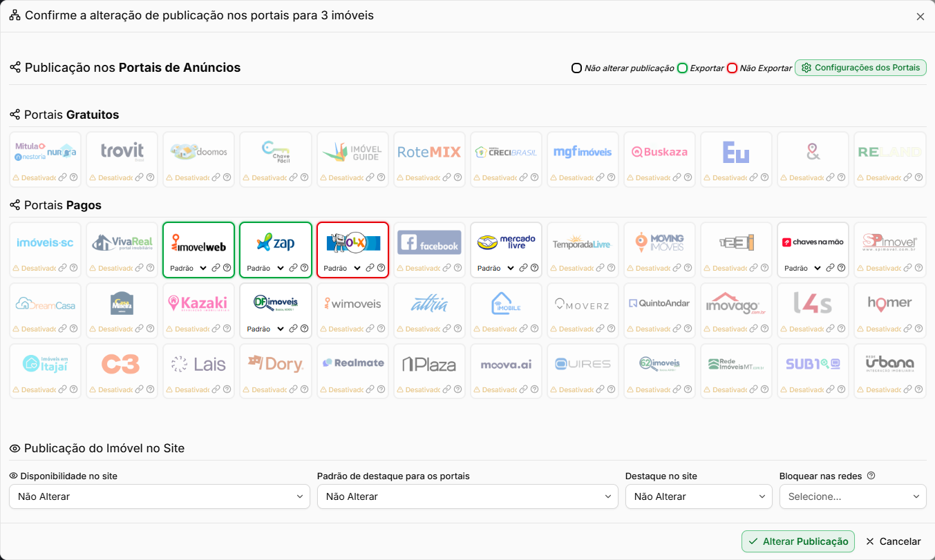This screenshot has height=560, width=935.
Task: Click the help icon on the DF imoveis card
Action: (x=304, y=329)
